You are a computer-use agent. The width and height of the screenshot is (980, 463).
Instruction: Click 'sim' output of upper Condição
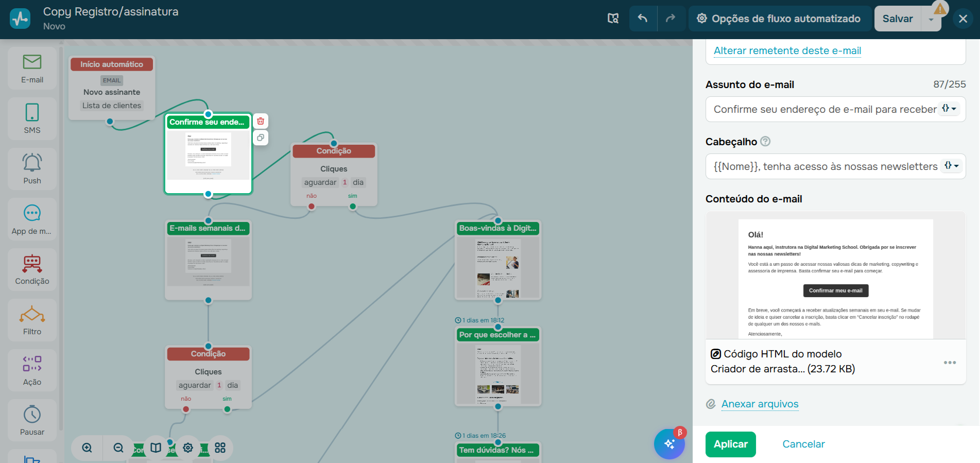pos(353,206)
